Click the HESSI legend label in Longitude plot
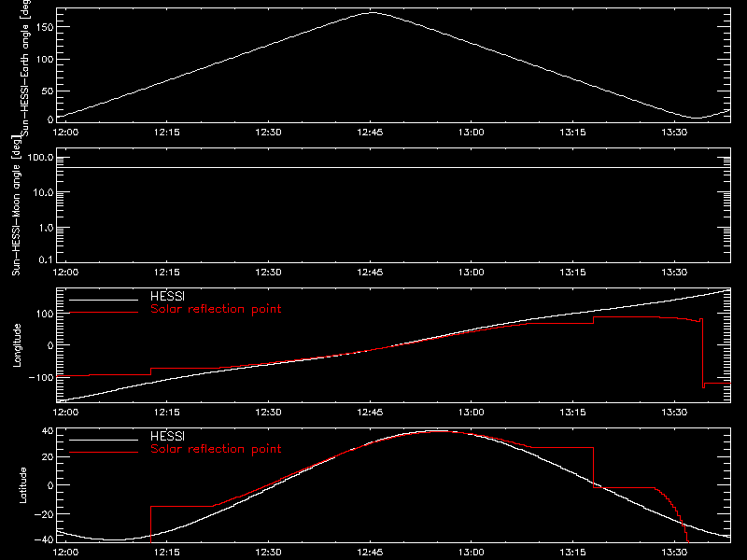747x560 pixels. (167, 296)
